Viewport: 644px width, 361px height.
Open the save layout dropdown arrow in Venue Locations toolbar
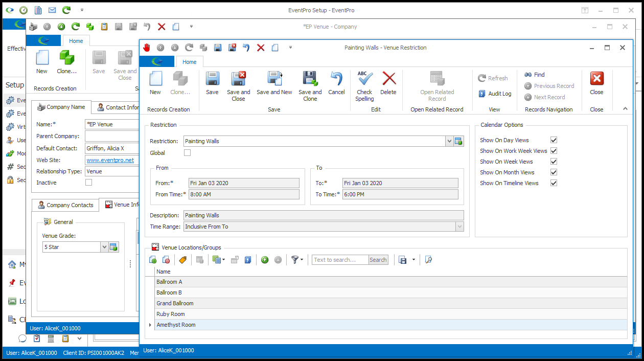coord(413,260)
